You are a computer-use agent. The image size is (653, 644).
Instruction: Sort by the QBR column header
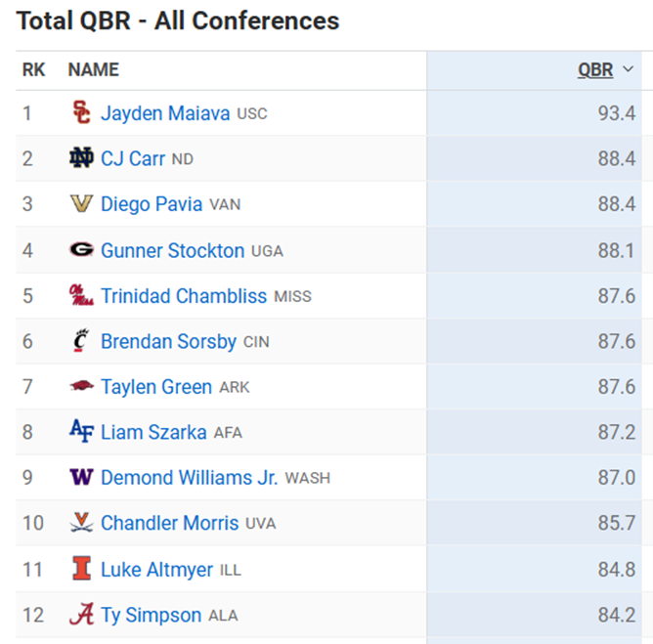pos(595,69)
